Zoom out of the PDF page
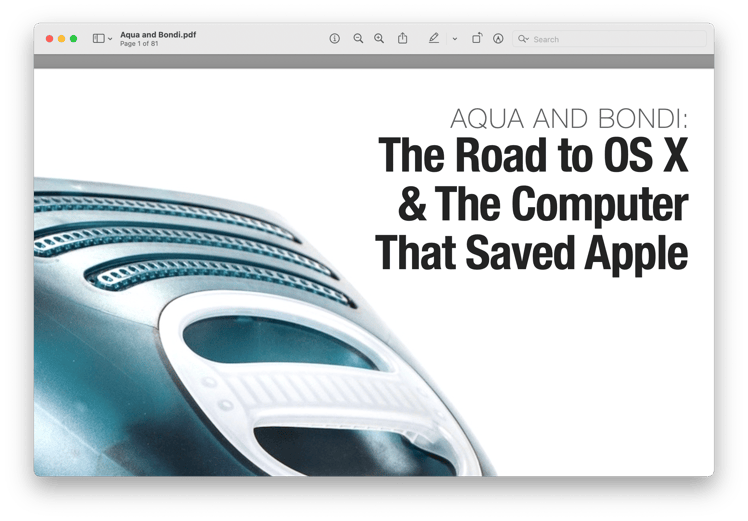 pos(358,39)
